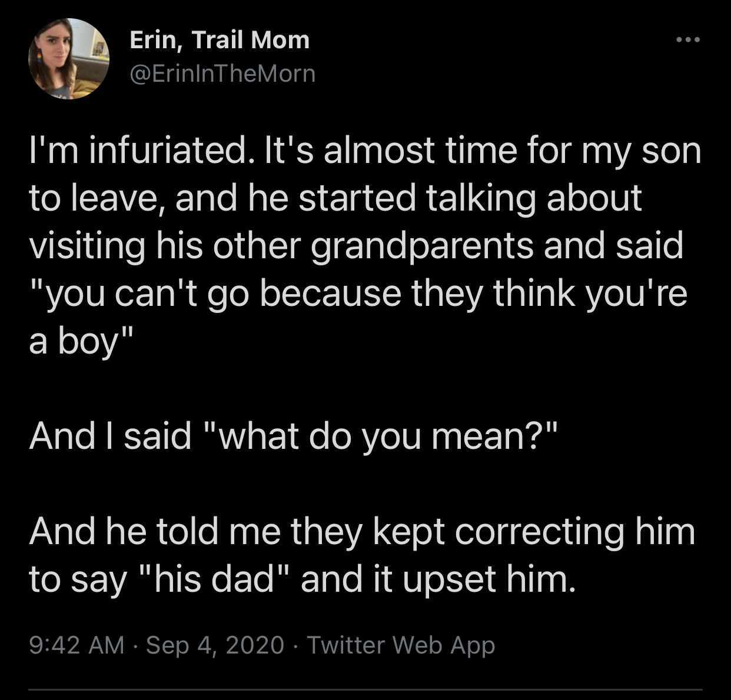The image size is (731, 700).
Task: Open the Twitter Web App source link
Action: pos(401,645)
